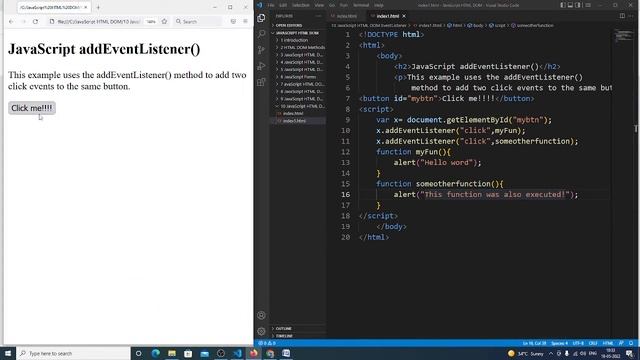Close the browser tab
The width and height of the screenshot is (640, 360).
pyautogui.click(x=86, y=7)
